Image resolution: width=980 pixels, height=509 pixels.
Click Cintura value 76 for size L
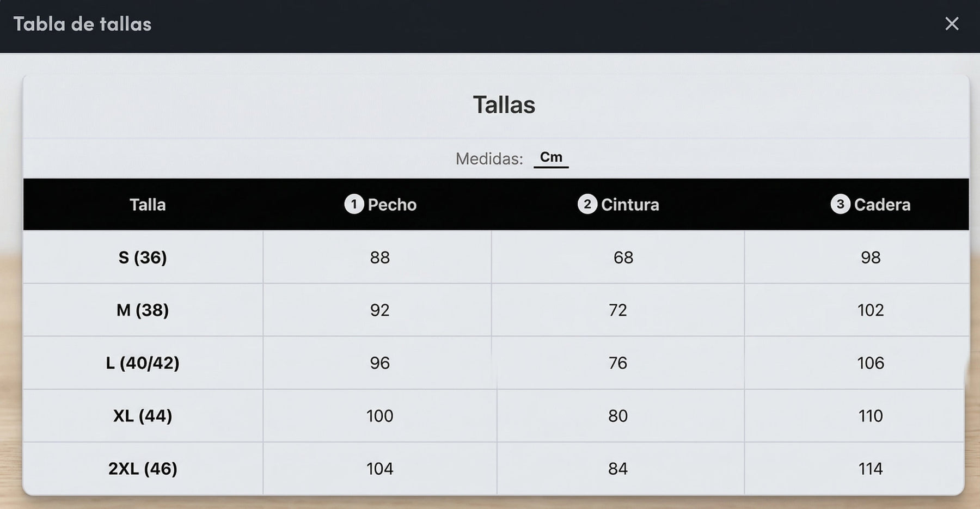point(618,363)
